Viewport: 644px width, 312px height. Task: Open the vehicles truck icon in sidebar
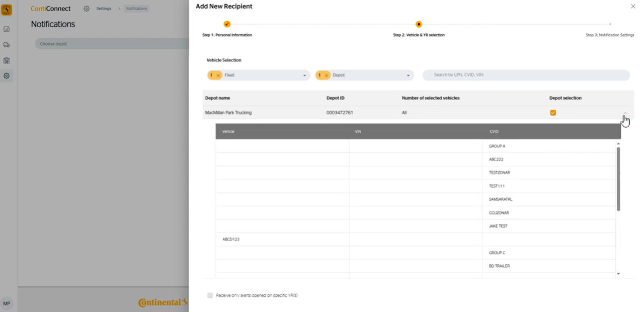tap(7, 45)
